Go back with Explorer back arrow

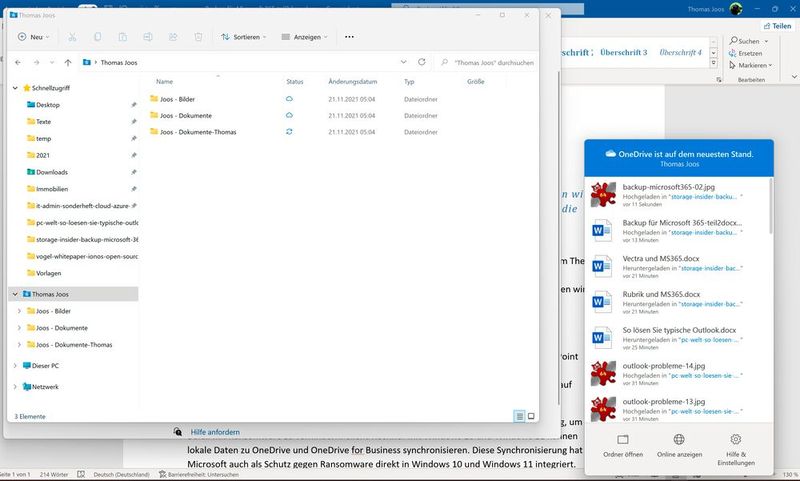tap(18, 62)
